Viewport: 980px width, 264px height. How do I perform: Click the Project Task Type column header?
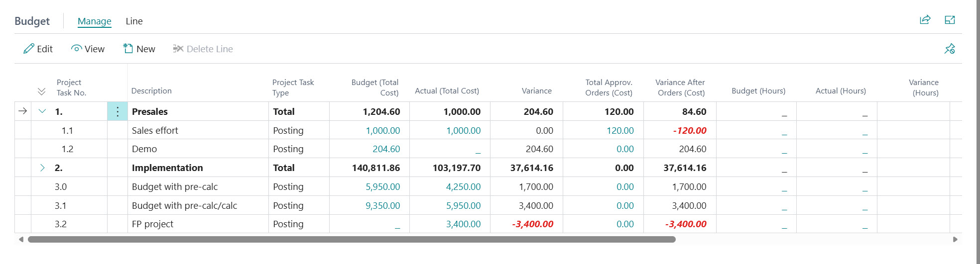(293, 88)
